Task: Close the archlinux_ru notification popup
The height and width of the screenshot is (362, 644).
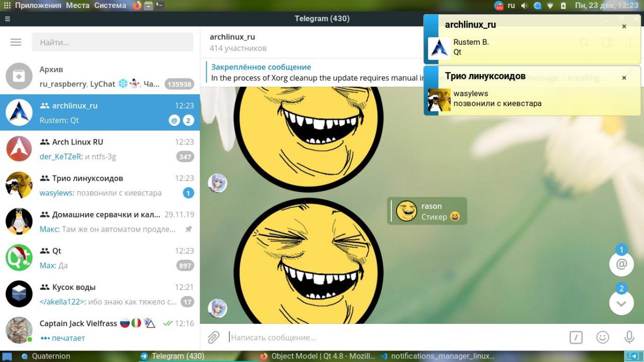Action: tap(624, 26)
